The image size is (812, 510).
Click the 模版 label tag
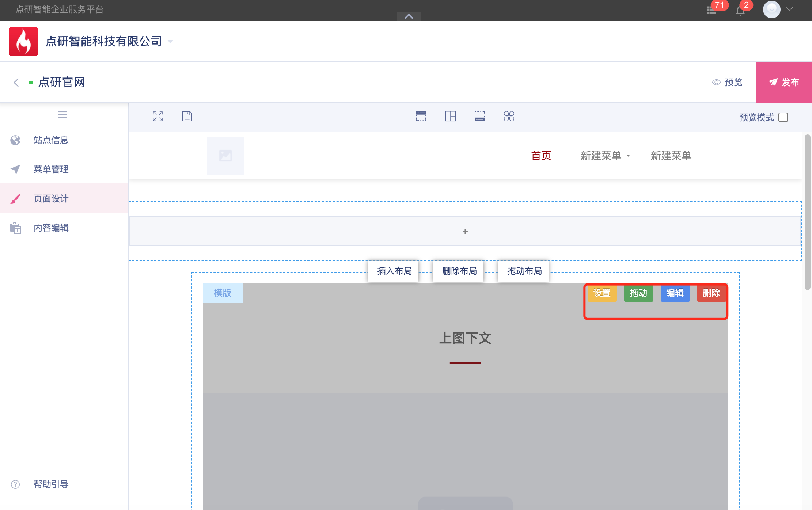point(223,293)
